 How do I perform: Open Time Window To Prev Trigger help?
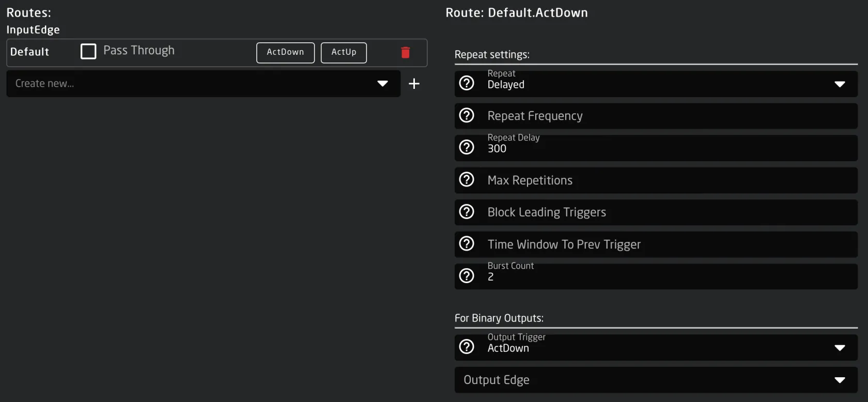point(467,243)
